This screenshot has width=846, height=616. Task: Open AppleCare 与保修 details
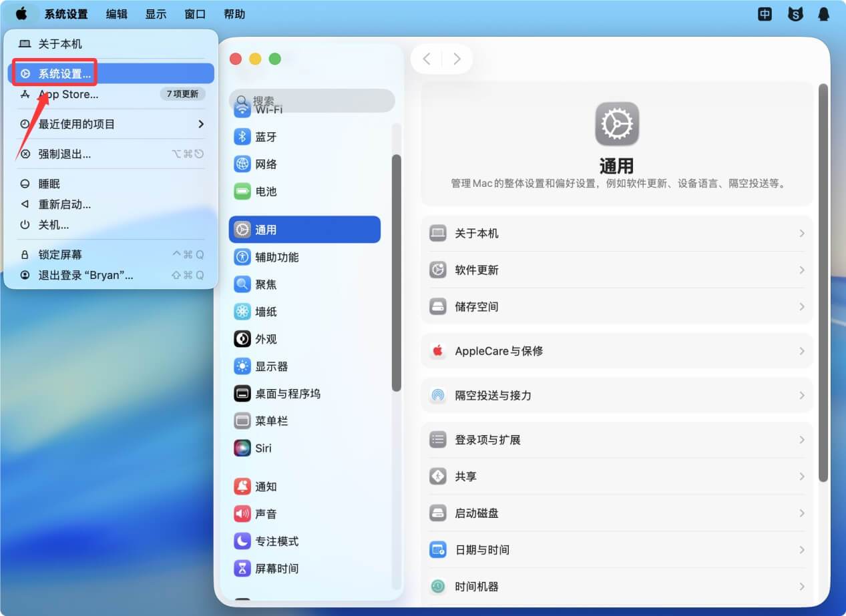coord(616,350)
